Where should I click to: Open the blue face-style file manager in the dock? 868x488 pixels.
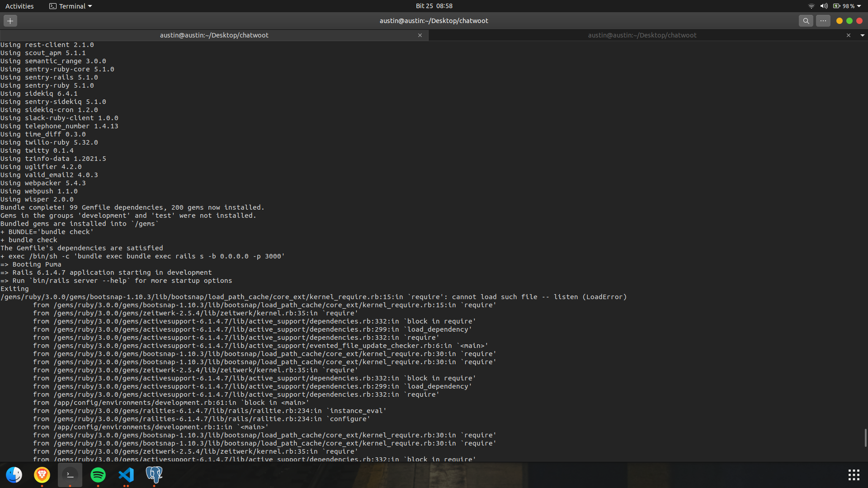click(14, 475)
